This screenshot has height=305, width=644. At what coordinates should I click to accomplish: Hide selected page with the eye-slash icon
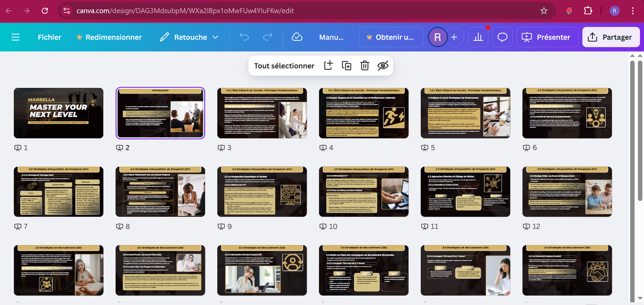pos(383,65)
